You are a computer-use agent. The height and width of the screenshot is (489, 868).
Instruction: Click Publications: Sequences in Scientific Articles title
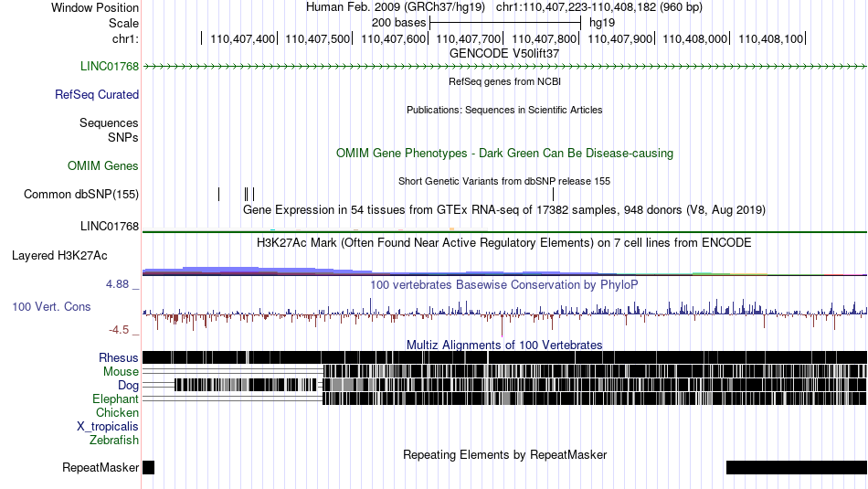(x=504, y=110)
